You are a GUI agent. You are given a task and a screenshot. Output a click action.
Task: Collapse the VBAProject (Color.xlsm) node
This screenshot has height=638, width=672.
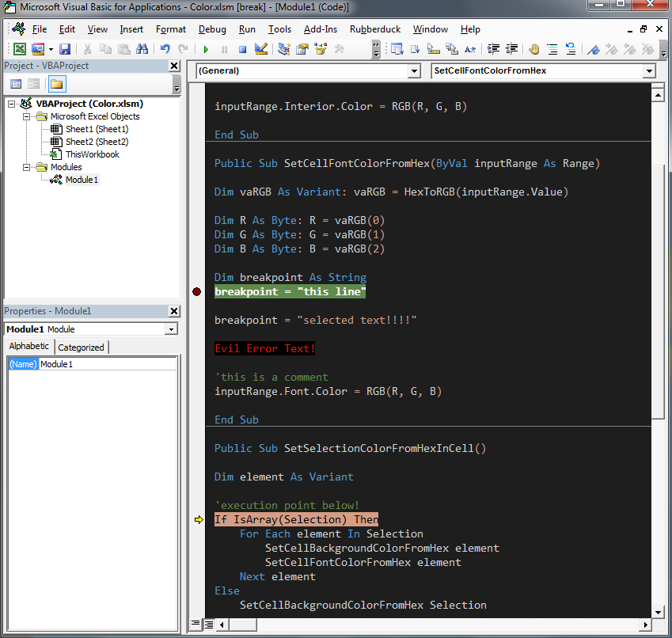(x=12, y=104)
